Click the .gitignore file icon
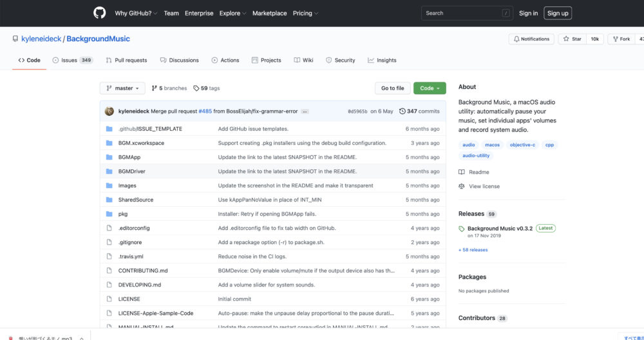This screenshot has width=644, height=340. [x=109, y=242]
